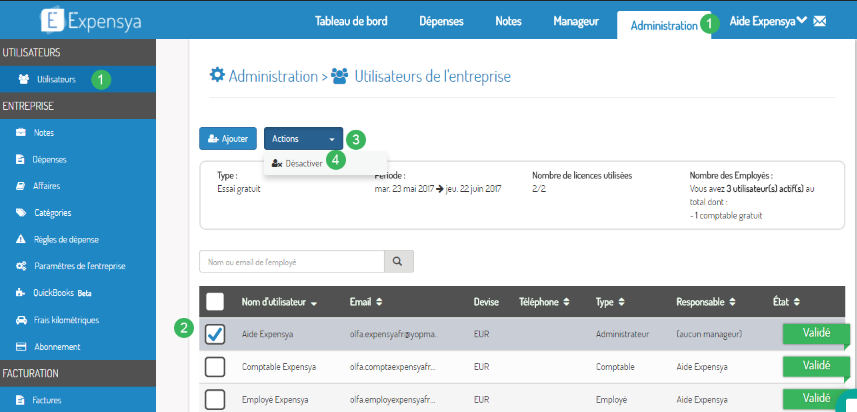This screenshot has width=857, height=412.
Task: Click the Validé badge for Aide Expensya
Action: pyautogui.click(x=816, y=333)
